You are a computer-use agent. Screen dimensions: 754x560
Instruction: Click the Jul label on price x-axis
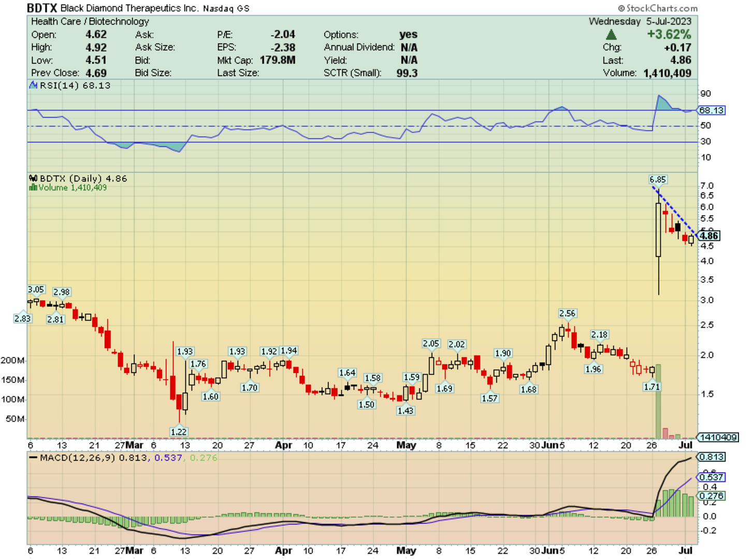pos(686,445)
